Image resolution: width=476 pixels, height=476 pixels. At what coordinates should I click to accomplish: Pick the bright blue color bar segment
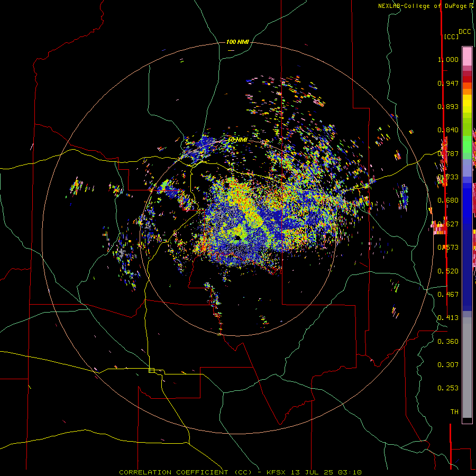click(x=467, y=204)
